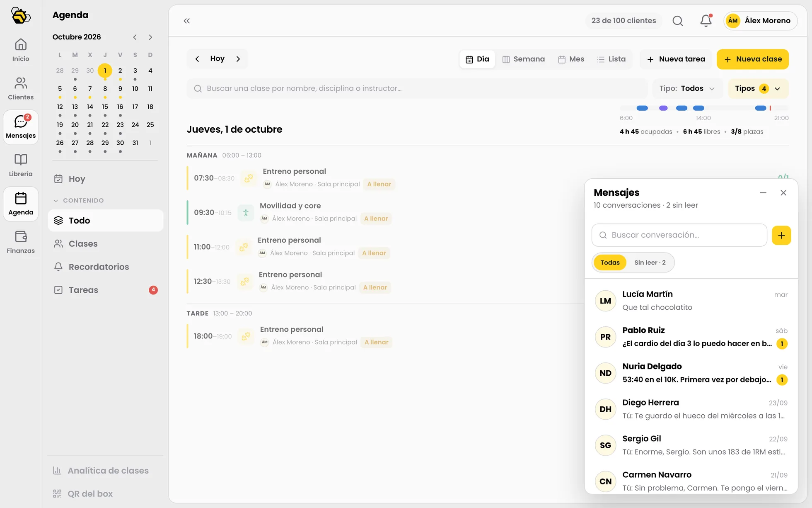Screen dimensions: 812x508
Task: Select October 15 in mini calendar
Action: [105, 107]
